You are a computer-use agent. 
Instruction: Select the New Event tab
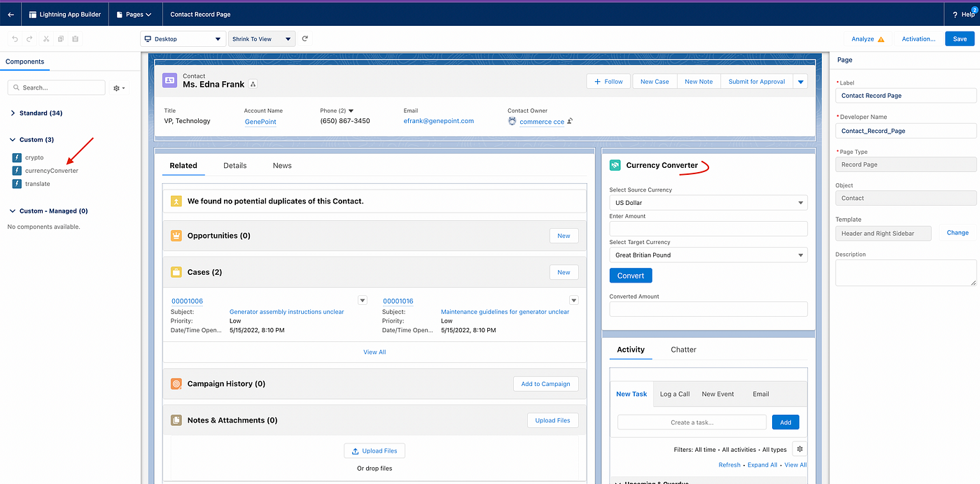click(718, 394)
